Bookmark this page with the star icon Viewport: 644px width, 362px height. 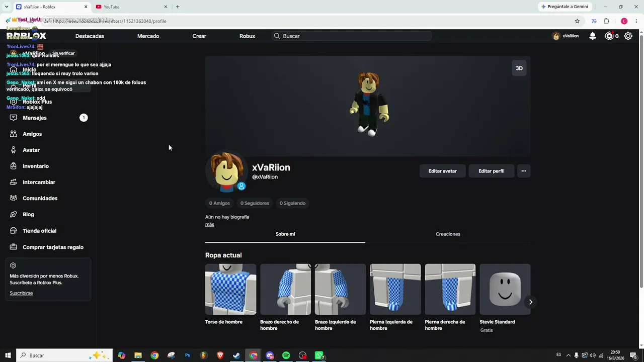tap(577, 21)
